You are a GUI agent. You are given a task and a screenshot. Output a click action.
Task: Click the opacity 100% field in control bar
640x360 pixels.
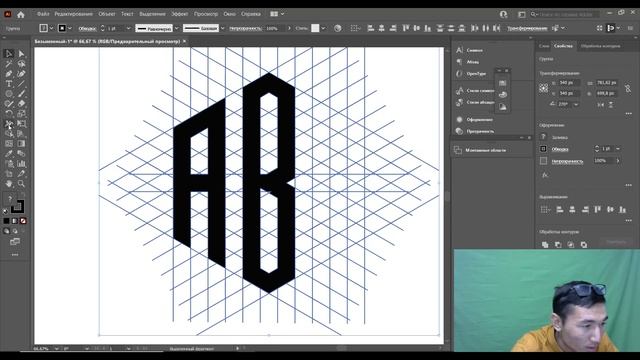click(276, 28)
